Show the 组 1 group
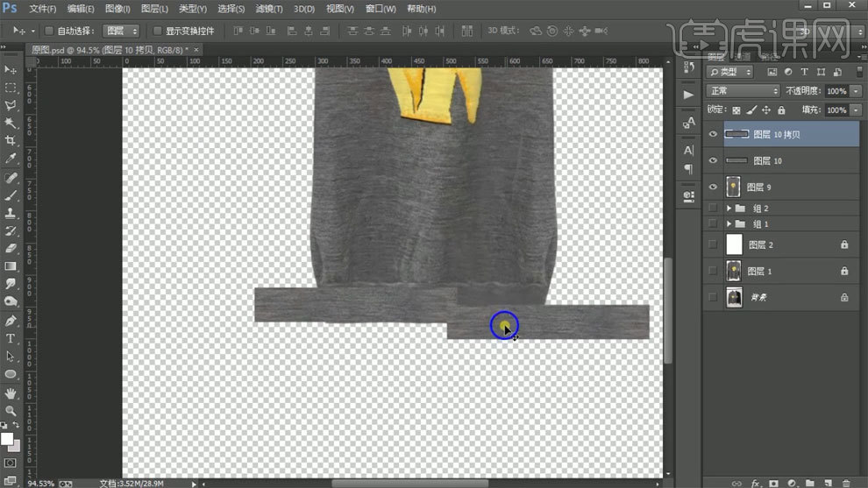This screenshot has width=868, height=488. 713,223
